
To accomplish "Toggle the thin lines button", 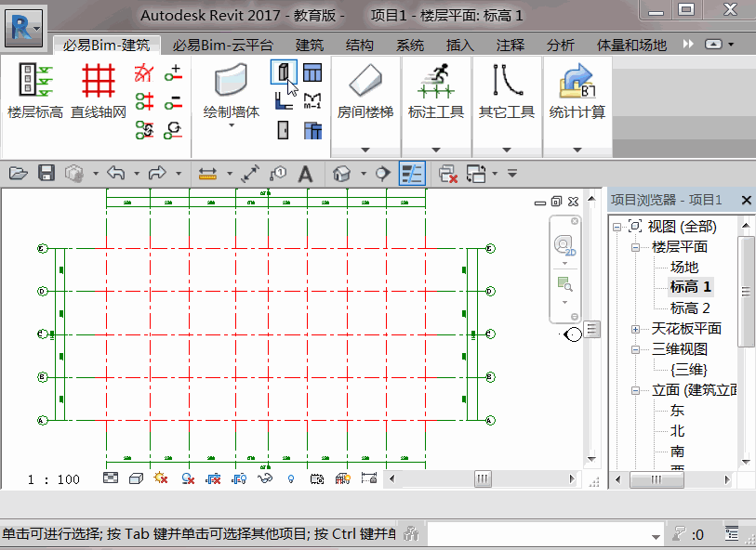I will point(412,174).
